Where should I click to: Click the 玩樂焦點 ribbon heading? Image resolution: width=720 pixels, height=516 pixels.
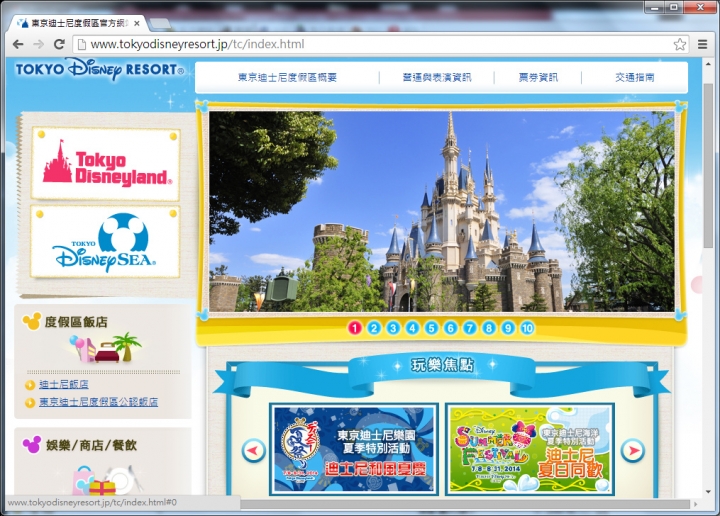(442, 365)
